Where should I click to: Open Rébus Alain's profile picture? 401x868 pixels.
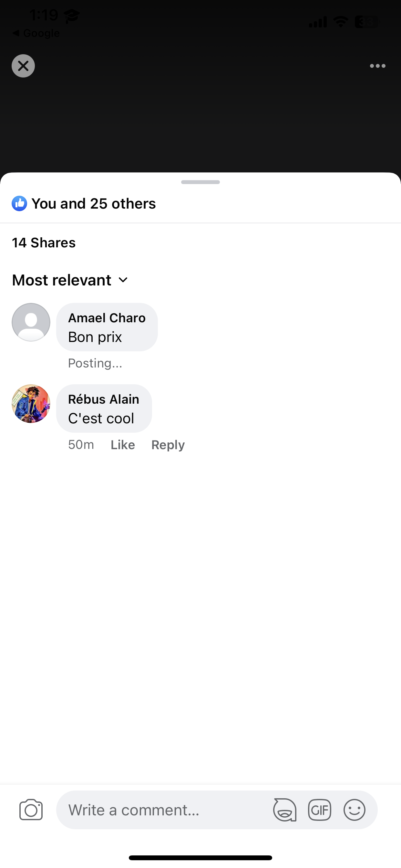(x=31, y=404)
